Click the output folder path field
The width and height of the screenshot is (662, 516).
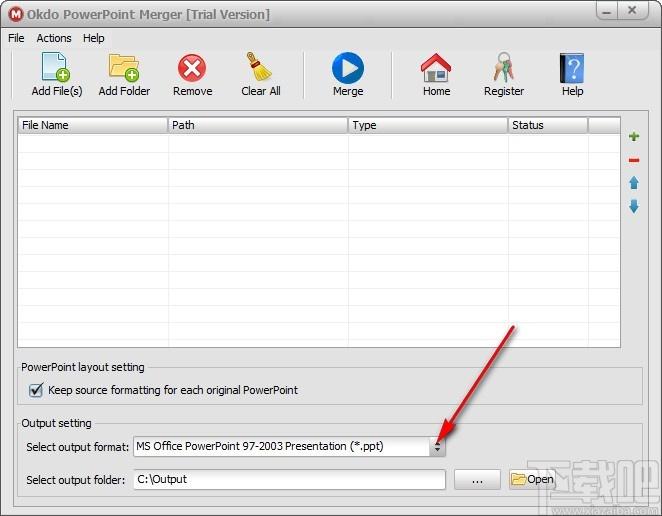(x=289, y=480)
